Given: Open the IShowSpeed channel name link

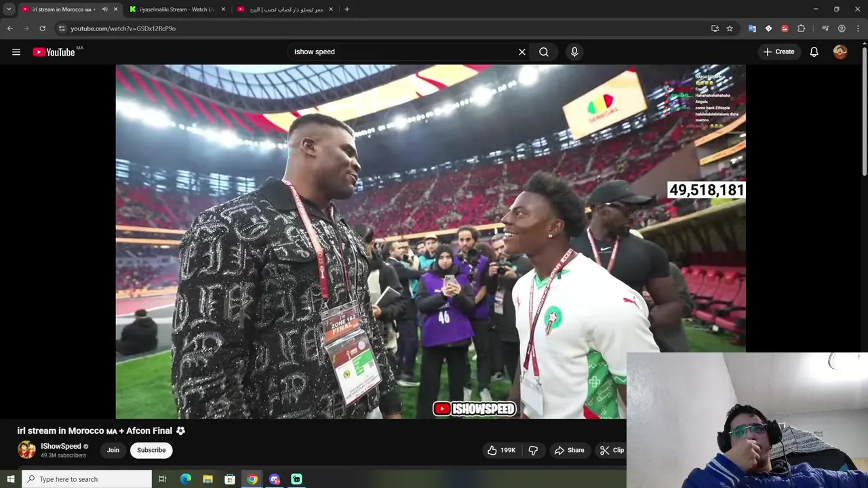Looking at the screenshot, I should (61, 446).
